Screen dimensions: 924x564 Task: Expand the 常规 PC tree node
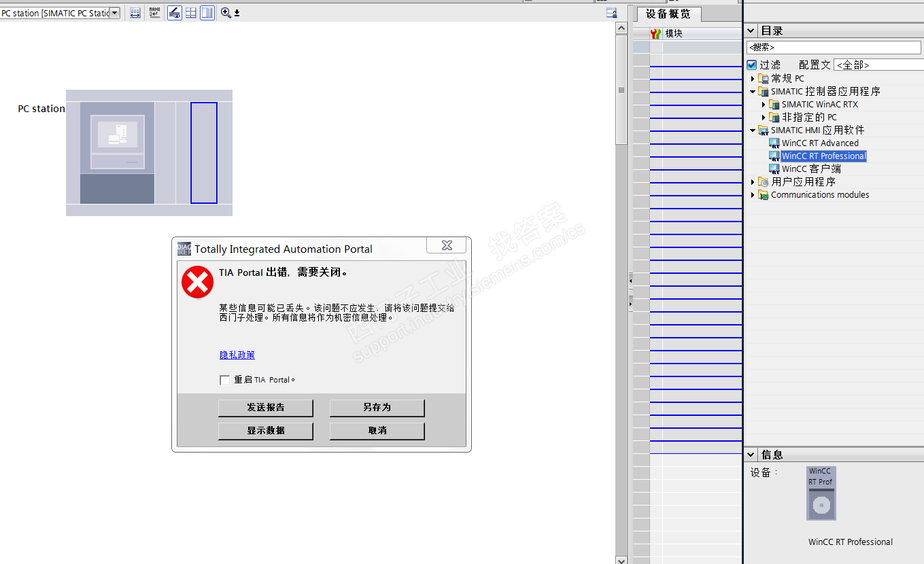pyautogui.click(x=753, y=79)
